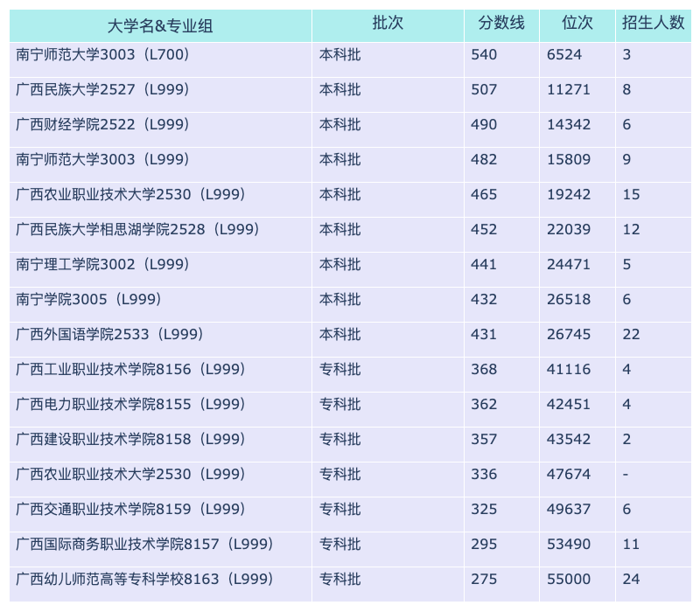Click rank value 26518
Image resolution: width=700 pixels, height=612 pixels.
tap(569, 299)
